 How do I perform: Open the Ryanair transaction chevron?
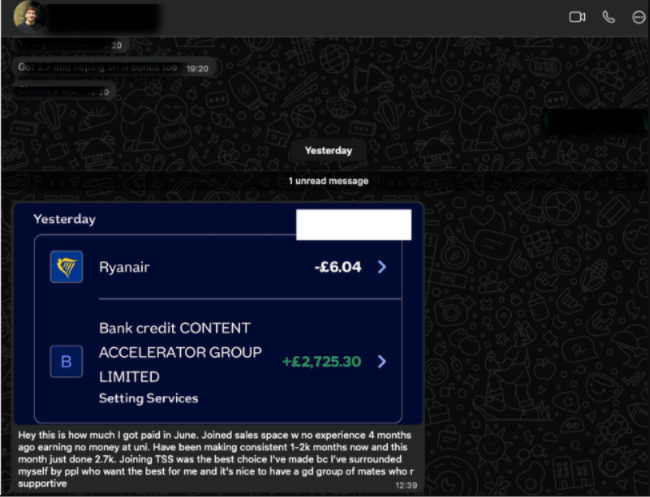pos(382,267)
